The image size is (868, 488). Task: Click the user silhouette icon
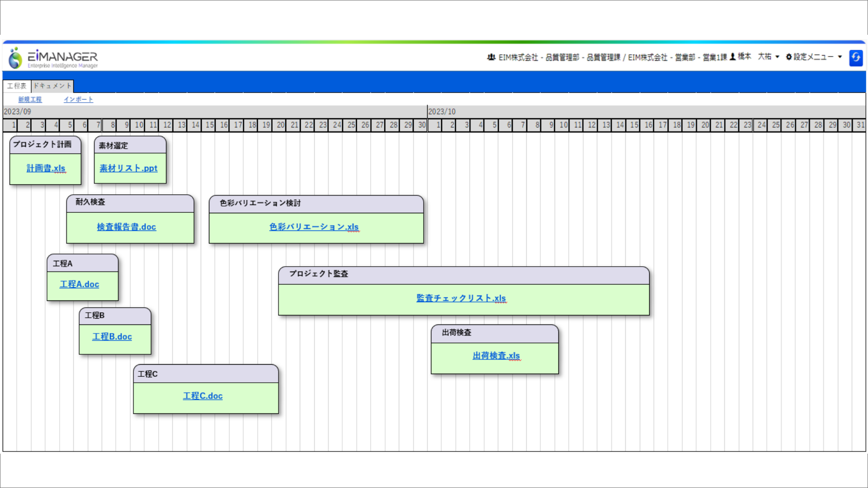(x=733, y=57)
